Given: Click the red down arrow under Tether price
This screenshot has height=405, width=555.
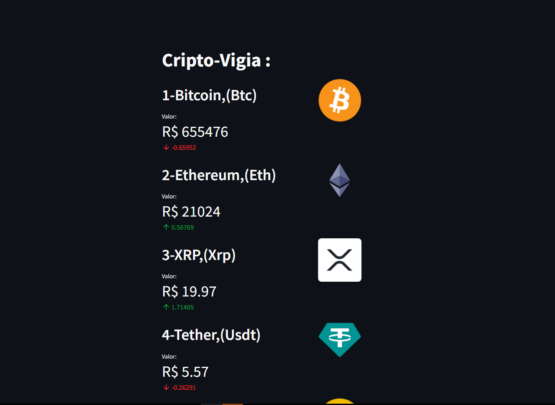Looking at the screenshot, I should tap(166, 387).
